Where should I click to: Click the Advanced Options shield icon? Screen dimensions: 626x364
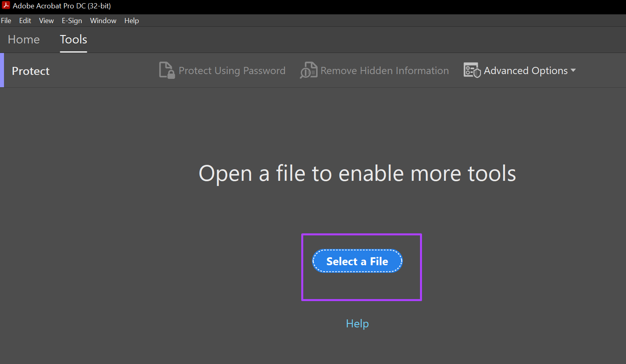pos(472,70)
